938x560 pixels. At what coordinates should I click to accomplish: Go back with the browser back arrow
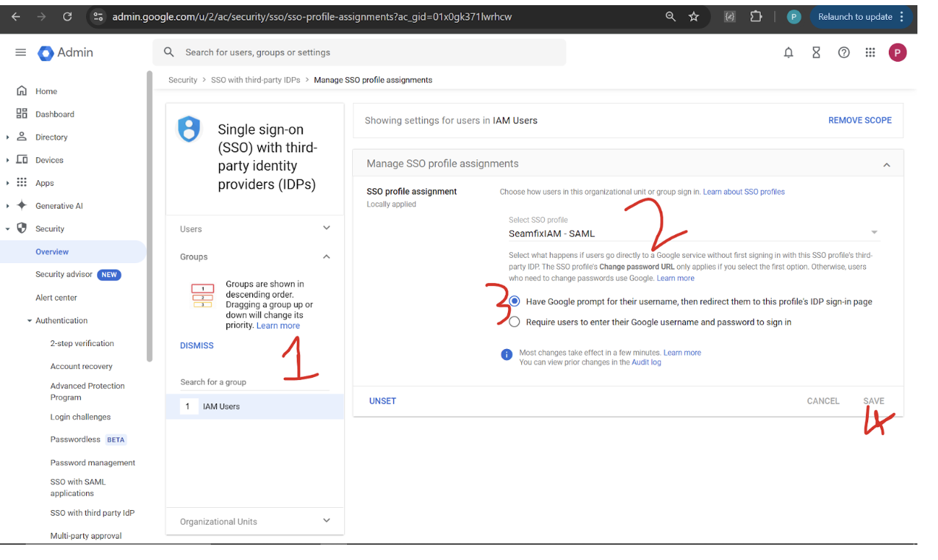click(x=16, y=16)
